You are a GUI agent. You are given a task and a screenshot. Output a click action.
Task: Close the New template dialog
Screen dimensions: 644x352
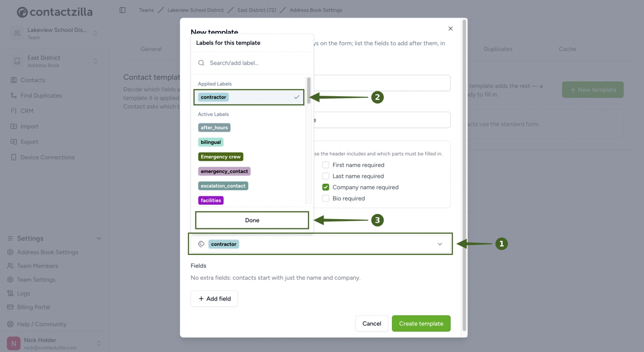[450, 29]
